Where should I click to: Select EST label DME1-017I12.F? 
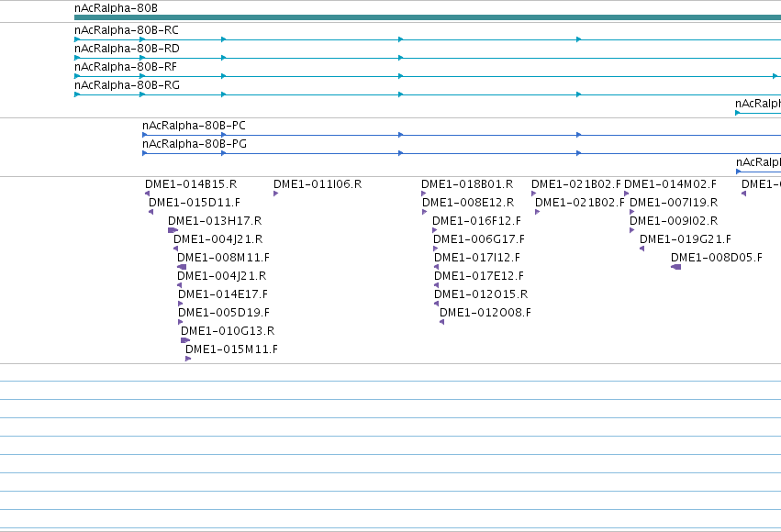tap(477, 258)
